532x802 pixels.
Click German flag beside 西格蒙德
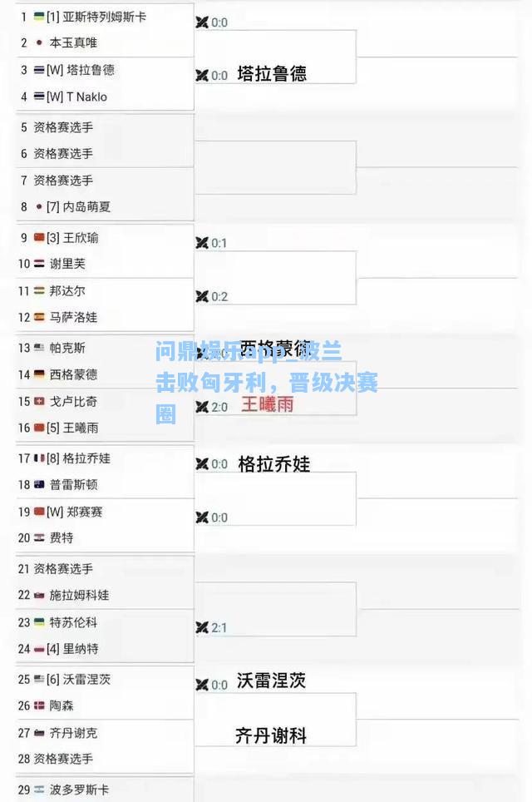(x=39, y=374)
